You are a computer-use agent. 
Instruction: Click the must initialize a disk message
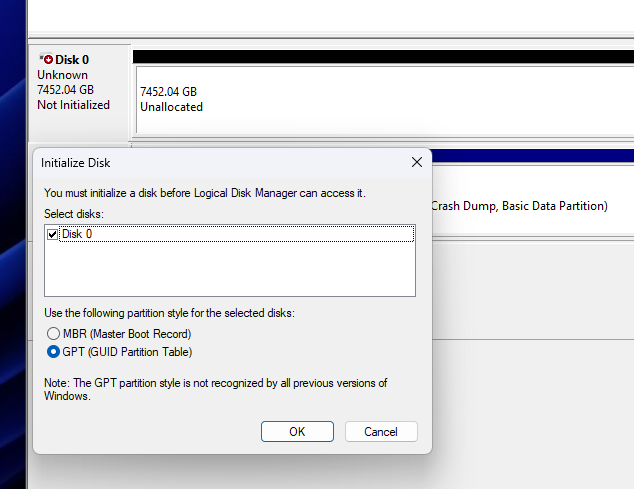click(205, 192)
